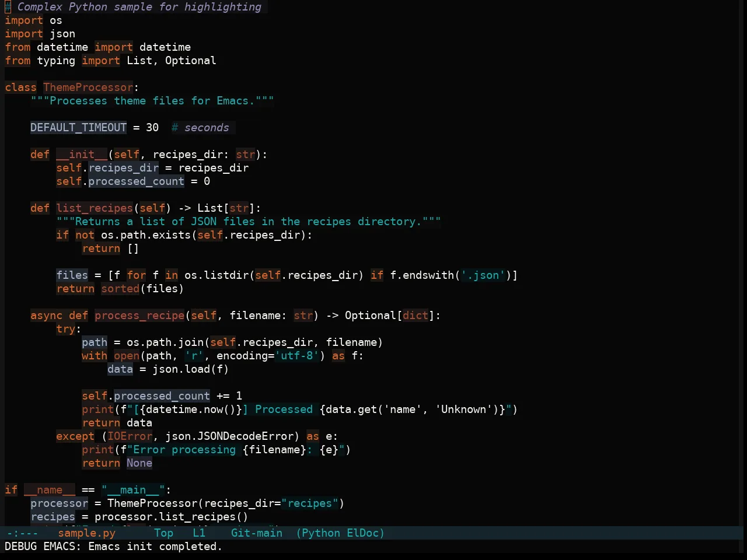This screenshot has height=560, width=747.
Task: Click the Python major mode label
Action: pyautogui.click(x=321, y=533)
